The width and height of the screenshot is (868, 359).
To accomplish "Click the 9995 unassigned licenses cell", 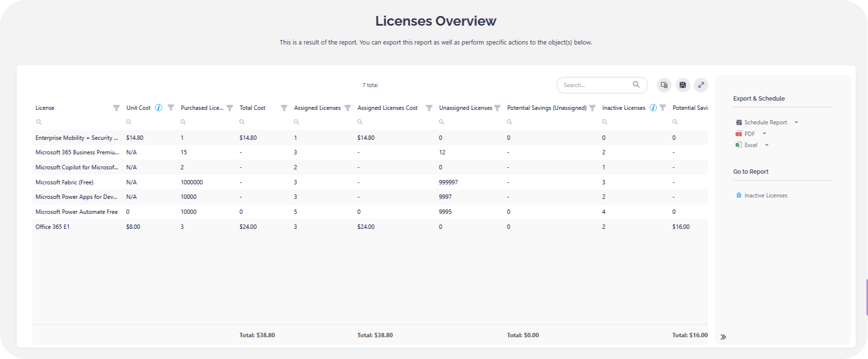I will pos(445,212).
